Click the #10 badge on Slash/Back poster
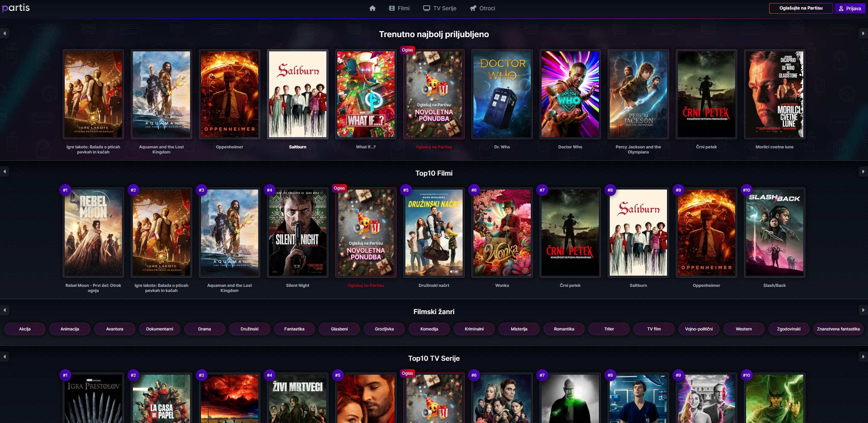This screenshot has height=423, width=868. click(x=746, y=190)
